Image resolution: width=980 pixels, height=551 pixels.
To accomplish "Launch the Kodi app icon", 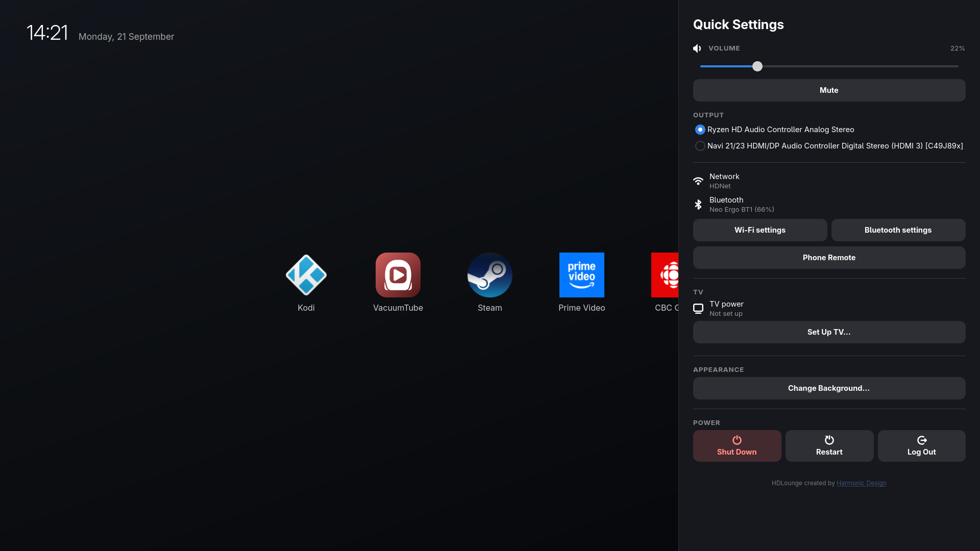I will point(306,275).
